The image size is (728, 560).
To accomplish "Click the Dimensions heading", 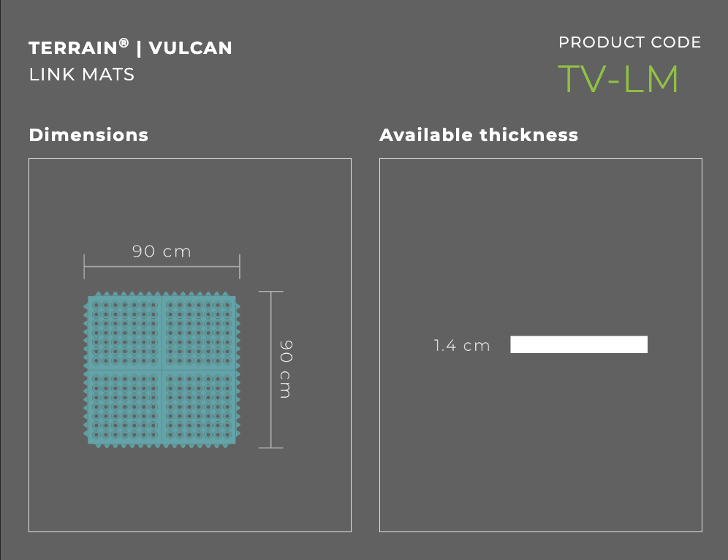I will 88,135.
